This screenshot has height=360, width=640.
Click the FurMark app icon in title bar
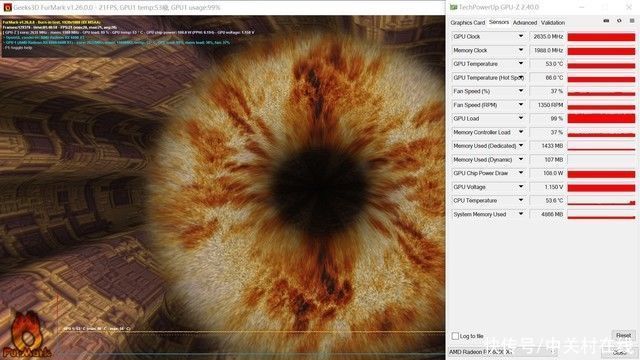[x=7, y=7]
